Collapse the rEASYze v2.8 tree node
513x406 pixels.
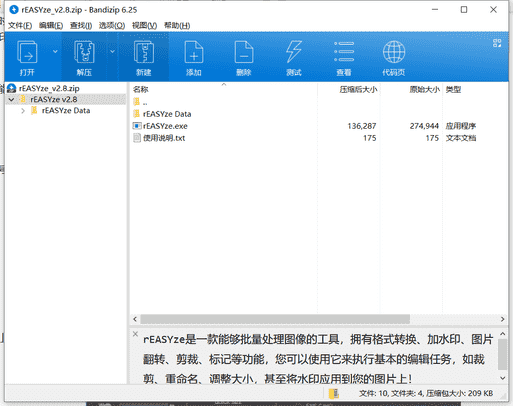[x=11, y=99]
